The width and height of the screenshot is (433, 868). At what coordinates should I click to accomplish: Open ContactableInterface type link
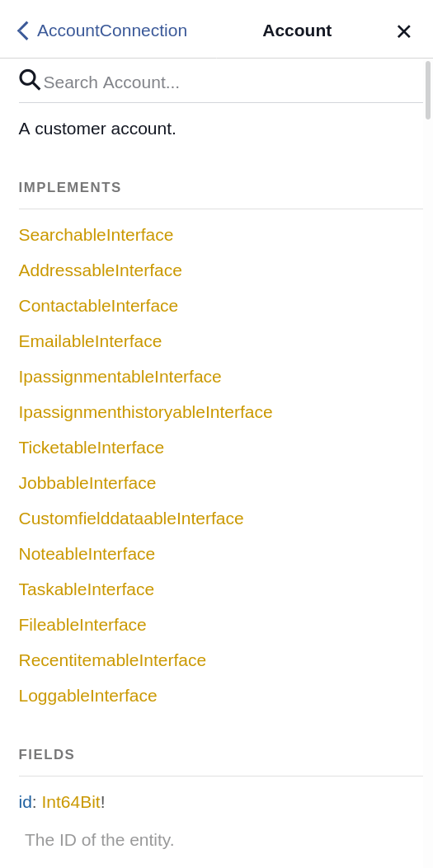pyautogui.click(x=98, y=306)
